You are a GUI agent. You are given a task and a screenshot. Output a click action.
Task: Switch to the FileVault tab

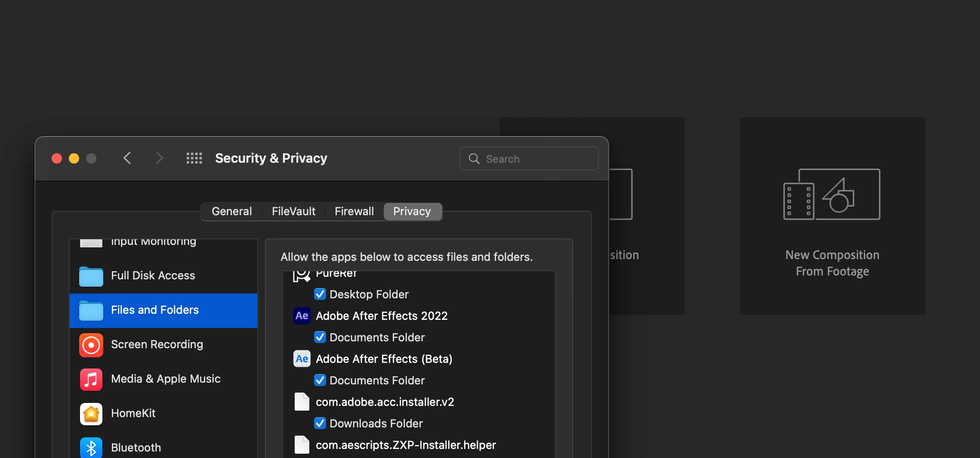click(x=293, y=211)
